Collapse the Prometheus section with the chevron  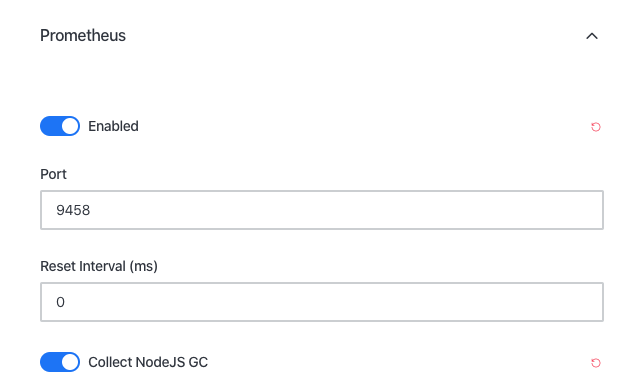pos(592,36)
